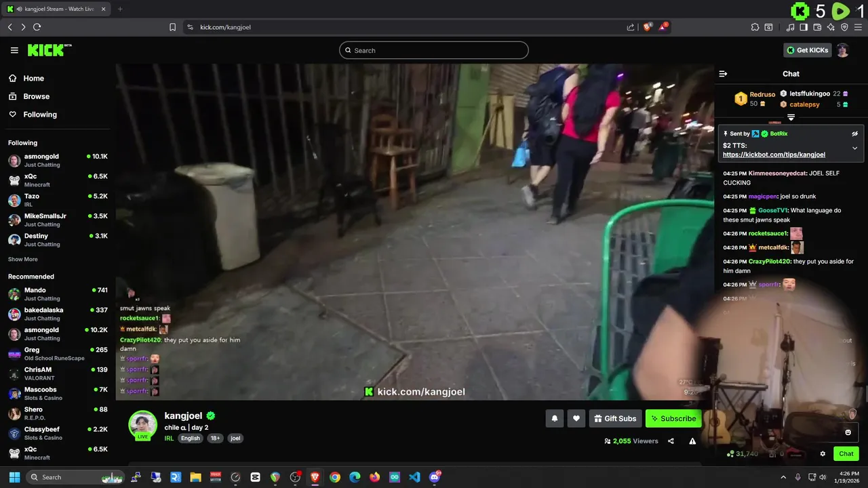868x488 pixels.
Task: Click username CrazyPilot420 in chat
Action: pos(770,262)
